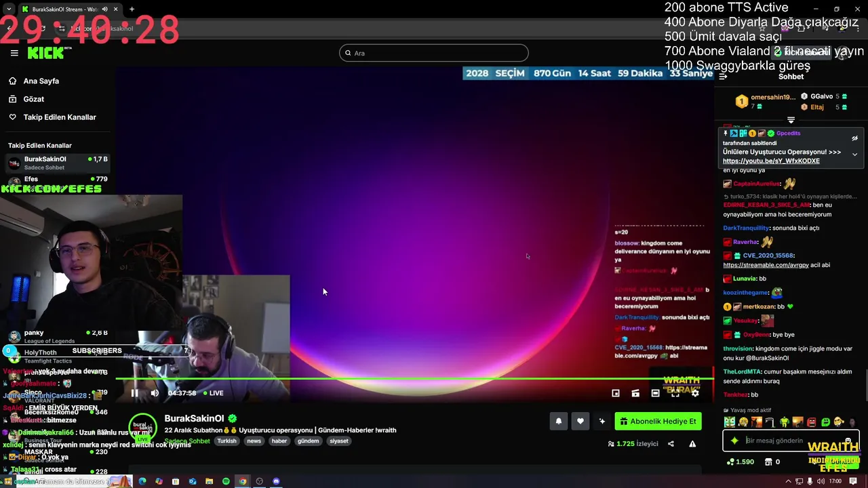
Task: Enter fullscreen mode
Action: click(x=675, y=393)
